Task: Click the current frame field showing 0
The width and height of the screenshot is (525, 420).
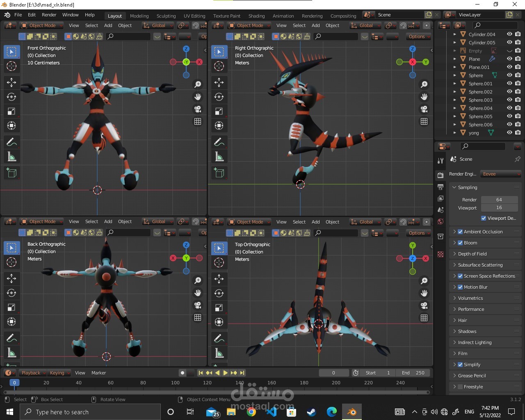Action: coord(333,373)
